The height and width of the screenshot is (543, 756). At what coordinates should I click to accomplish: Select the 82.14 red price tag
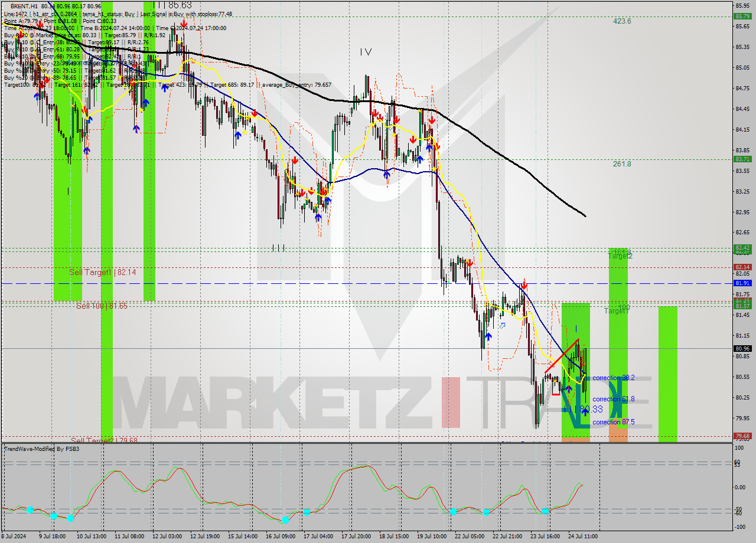pyautogui.click(x=742, y=267)
